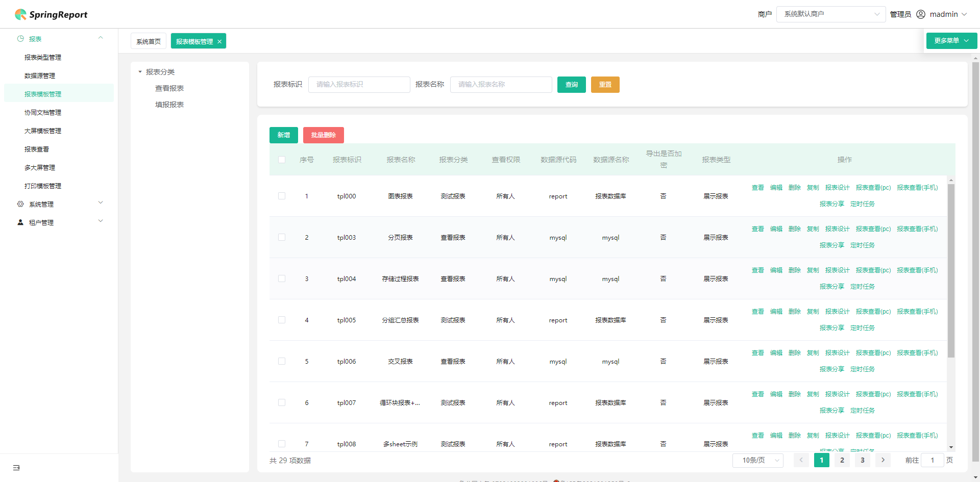Open the madmin user dropdown arrow
This screenshot has width=980, height=482.
click(964, 14)
